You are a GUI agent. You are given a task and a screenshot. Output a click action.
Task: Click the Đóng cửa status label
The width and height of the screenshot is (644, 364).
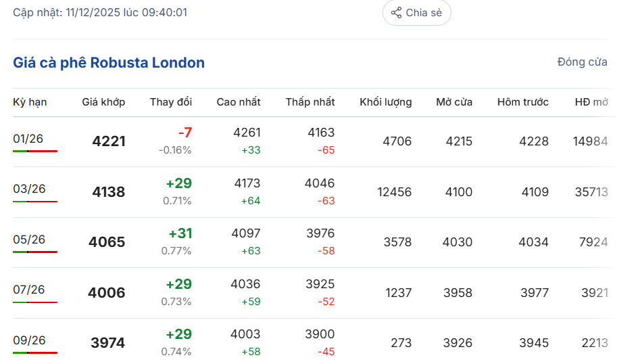click(x=582, y=62)
